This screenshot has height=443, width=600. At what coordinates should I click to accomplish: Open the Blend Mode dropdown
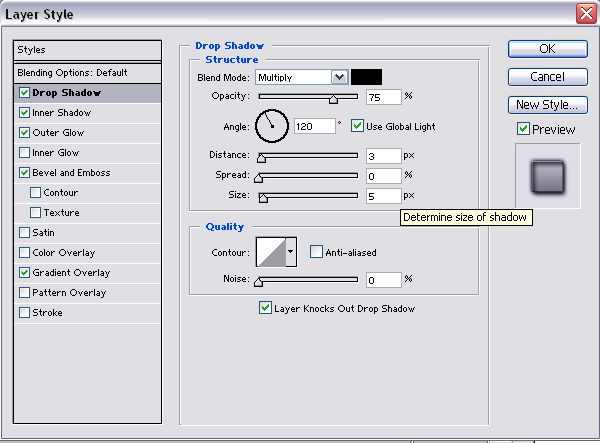coord(339,77)
